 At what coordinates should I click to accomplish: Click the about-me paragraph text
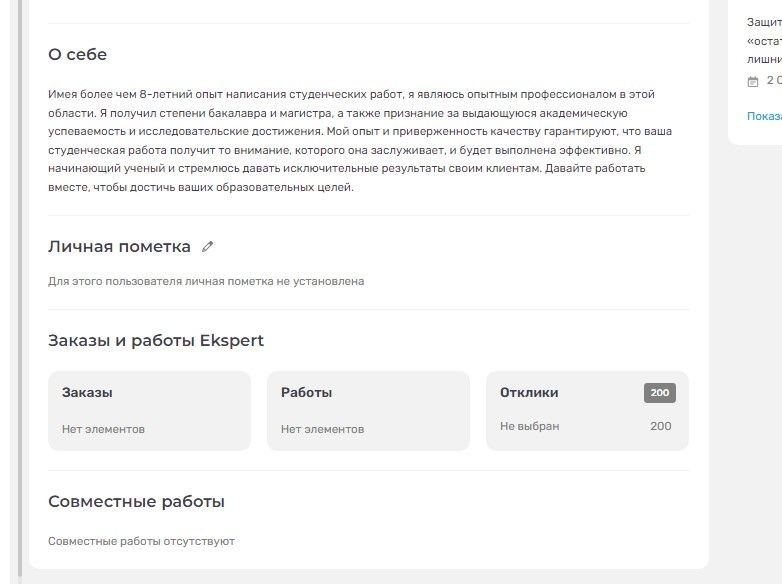(x=350, y=140)
